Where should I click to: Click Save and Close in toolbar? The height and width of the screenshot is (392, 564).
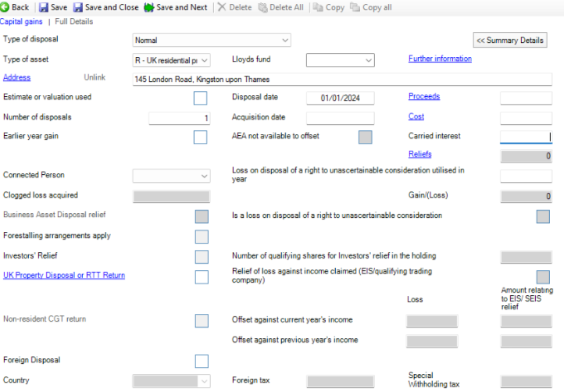pos(105,7)
